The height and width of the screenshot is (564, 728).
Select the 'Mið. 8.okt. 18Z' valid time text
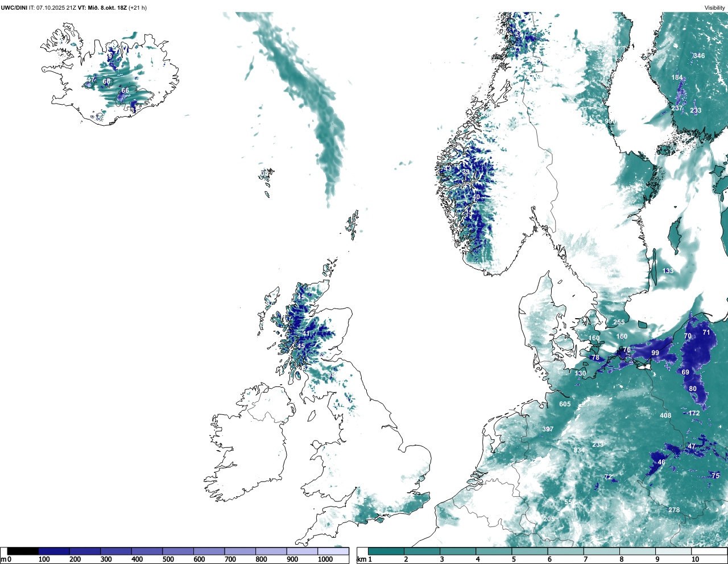[107, 7]
